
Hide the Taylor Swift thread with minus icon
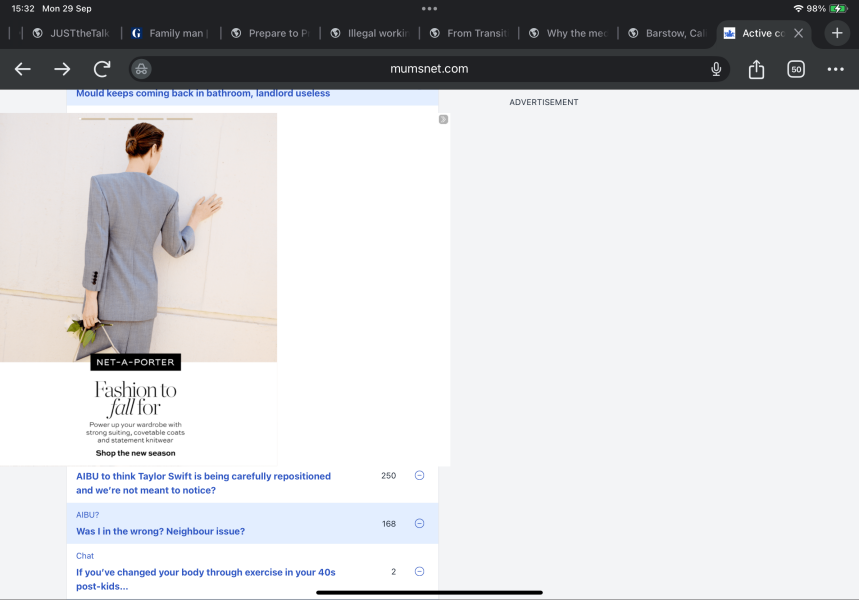point(419,475)
